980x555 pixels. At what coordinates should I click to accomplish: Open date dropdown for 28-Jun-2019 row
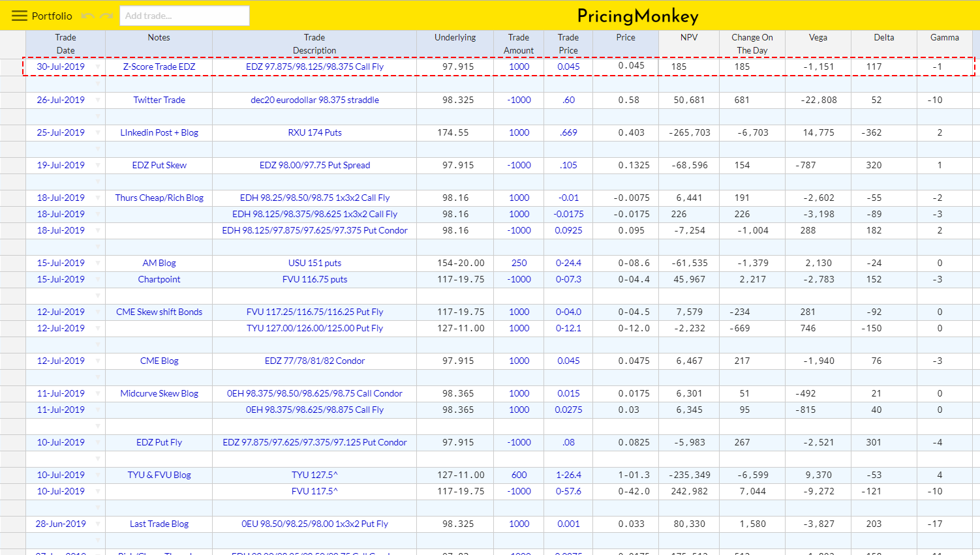coord(98,524)
